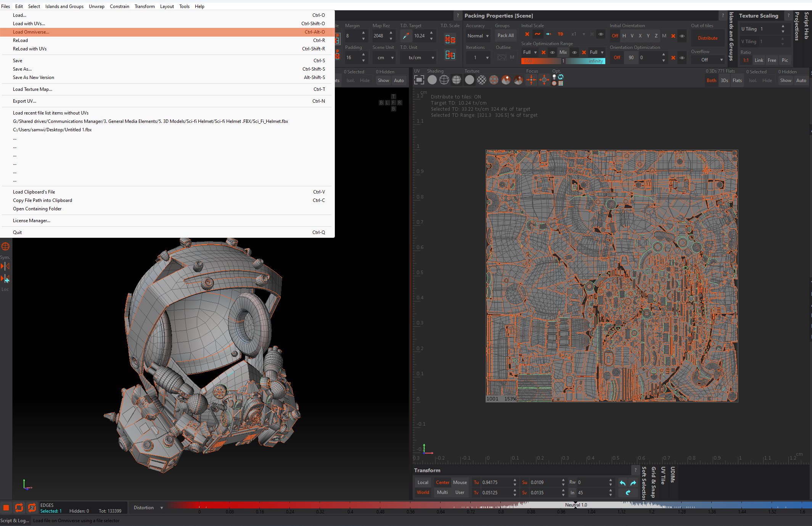
Task: Open Unwrap menu
Action: point(96,6)
